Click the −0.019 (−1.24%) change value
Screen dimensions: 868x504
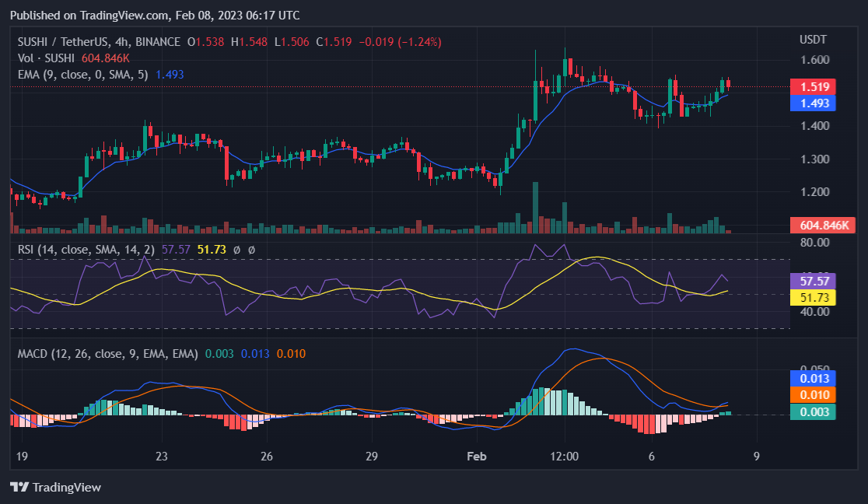coord(401,42)
